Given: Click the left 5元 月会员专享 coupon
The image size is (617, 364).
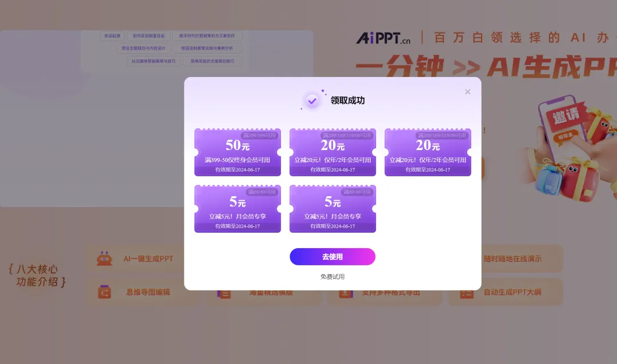Looking at the screenshot, I should [x=237, y=208].
